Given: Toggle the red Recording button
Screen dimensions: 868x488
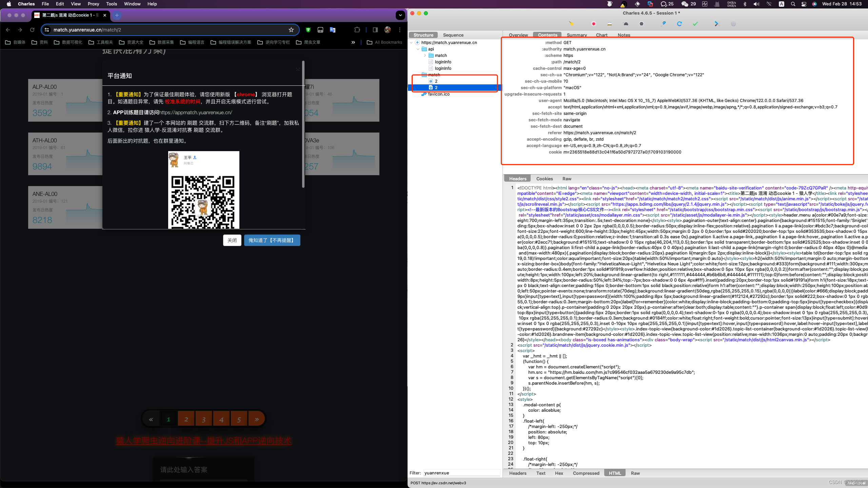Looking at the screenshot, I should (x=593, y=24).
